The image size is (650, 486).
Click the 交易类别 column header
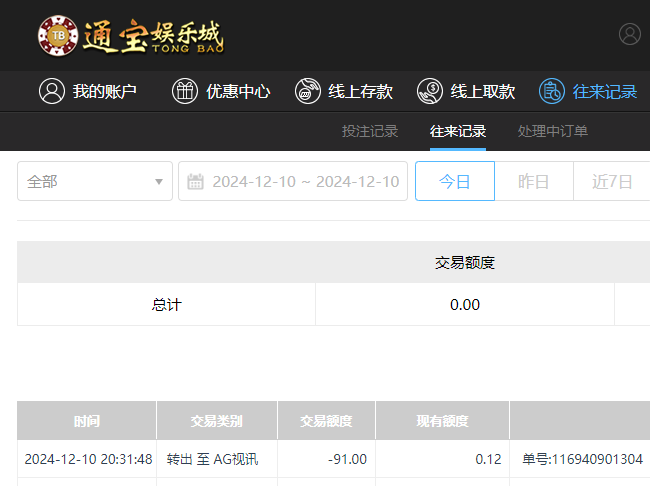[x=217, y=420]
